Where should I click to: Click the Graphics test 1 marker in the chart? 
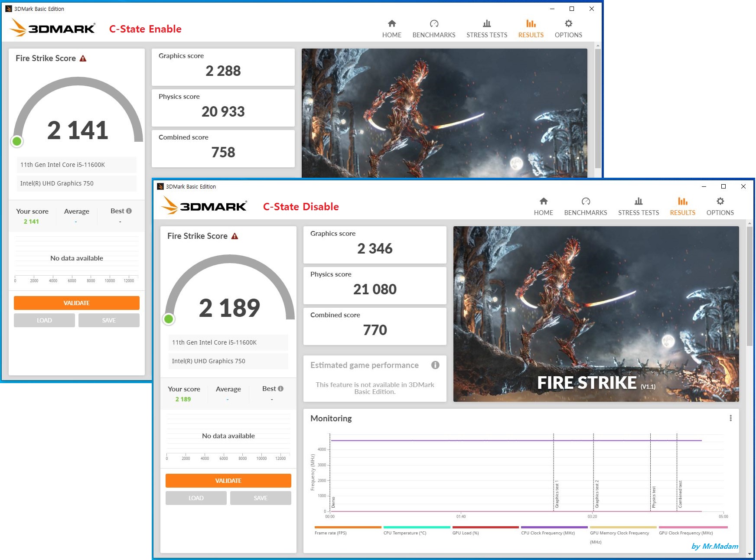click(557, 495)
